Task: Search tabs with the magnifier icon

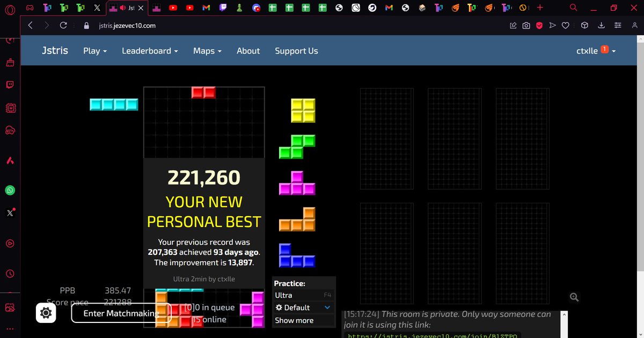Action: click(573, 8)
